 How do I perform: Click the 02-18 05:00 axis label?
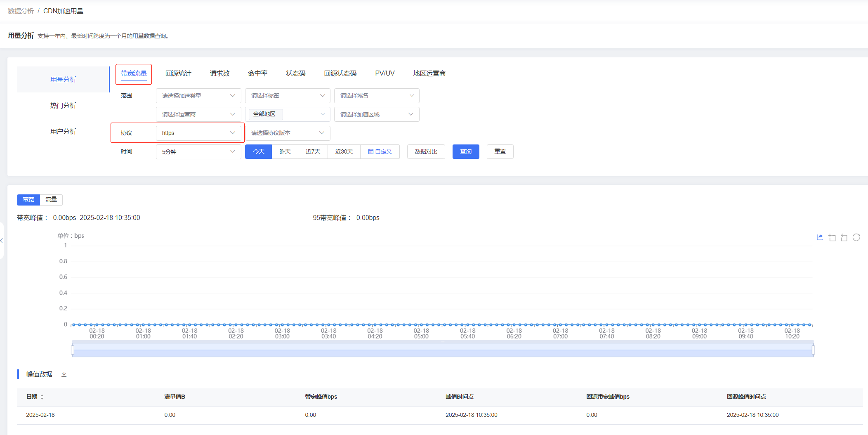click(421, 333)
